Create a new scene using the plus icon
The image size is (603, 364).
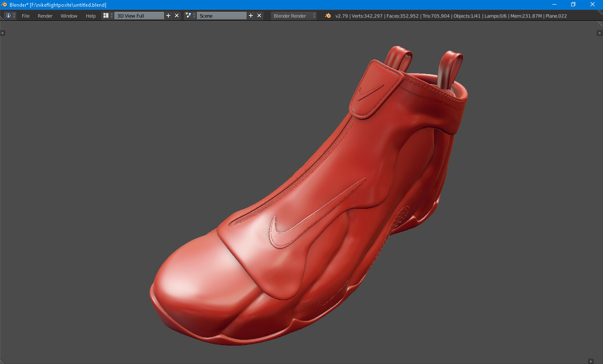pyautogui.click(x=250, y=15)
